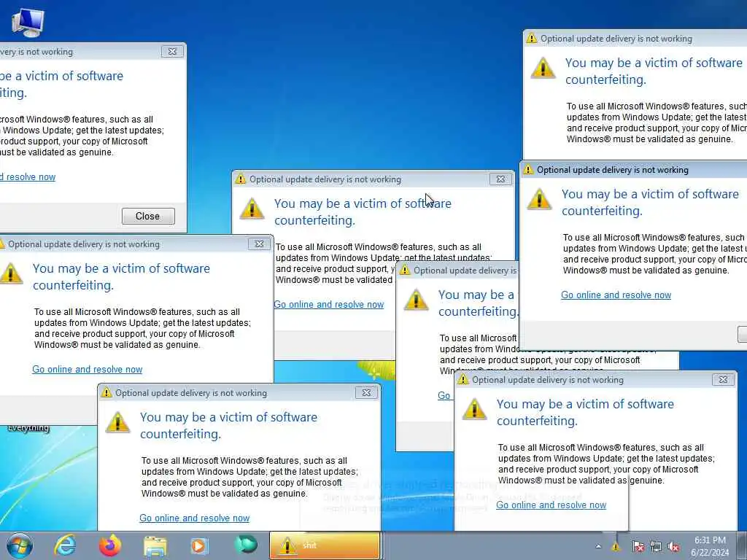Viewport: 747px width, 560px height.
Task: Open Windows Media Player from the taskbar
Action: pos(199,545)
